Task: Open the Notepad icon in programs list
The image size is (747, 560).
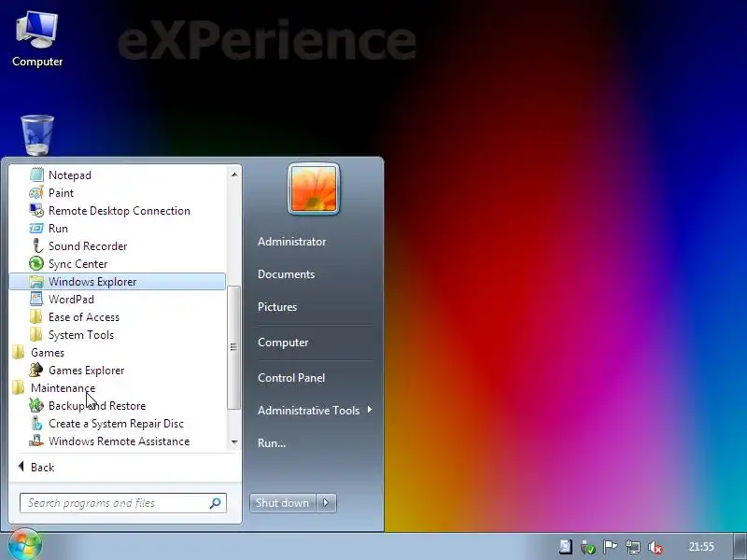Action: click(x=36, y=175)
